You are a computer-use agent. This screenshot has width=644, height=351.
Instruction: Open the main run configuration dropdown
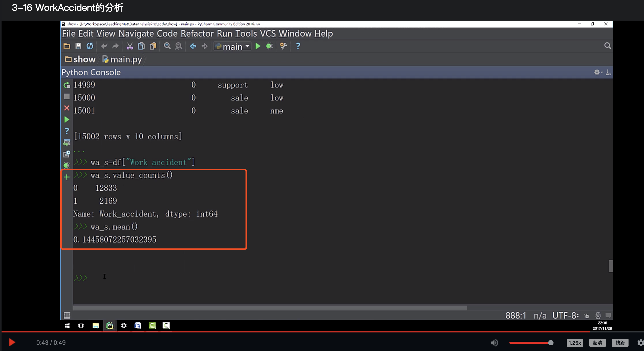click(x=233, y=46)
